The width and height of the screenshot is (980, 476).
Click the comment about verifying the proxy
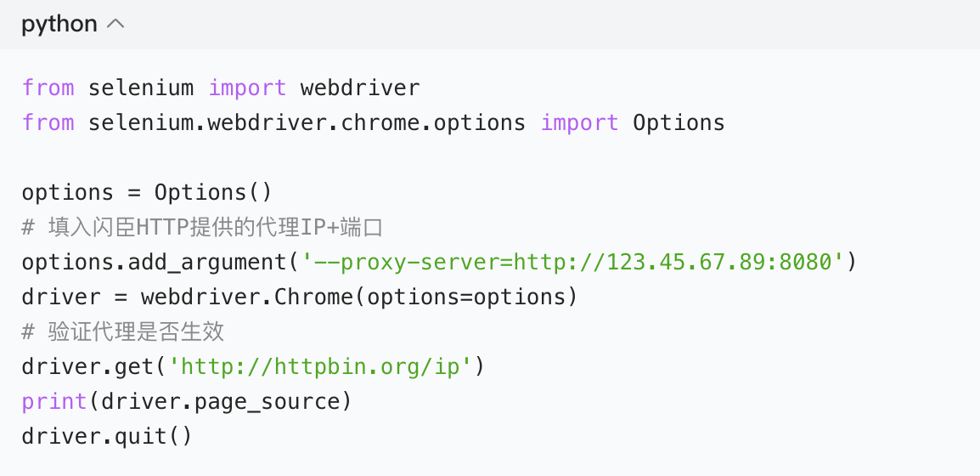click(x=123, y=331)
